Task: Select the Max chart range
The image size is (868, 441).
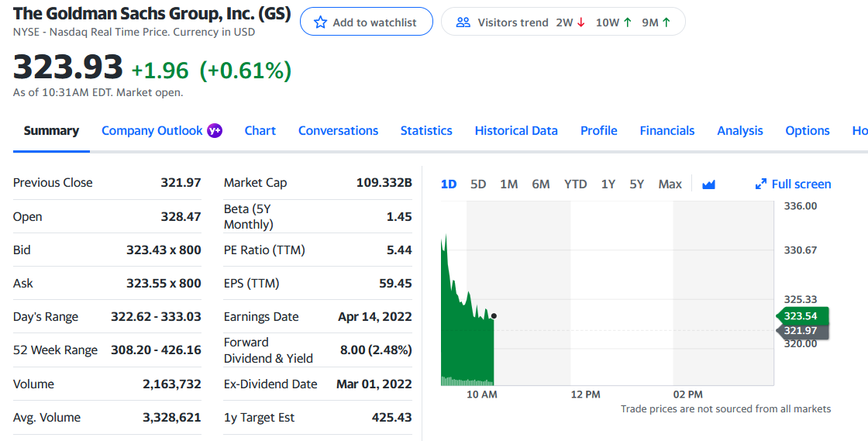Action: [670, 184]
